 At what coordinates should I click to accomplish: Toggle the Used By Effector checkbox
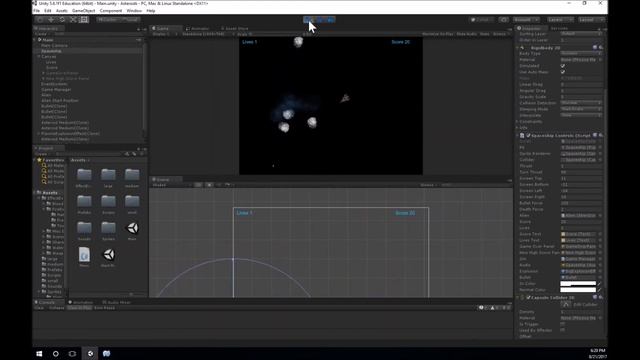(x=563, y=330)
